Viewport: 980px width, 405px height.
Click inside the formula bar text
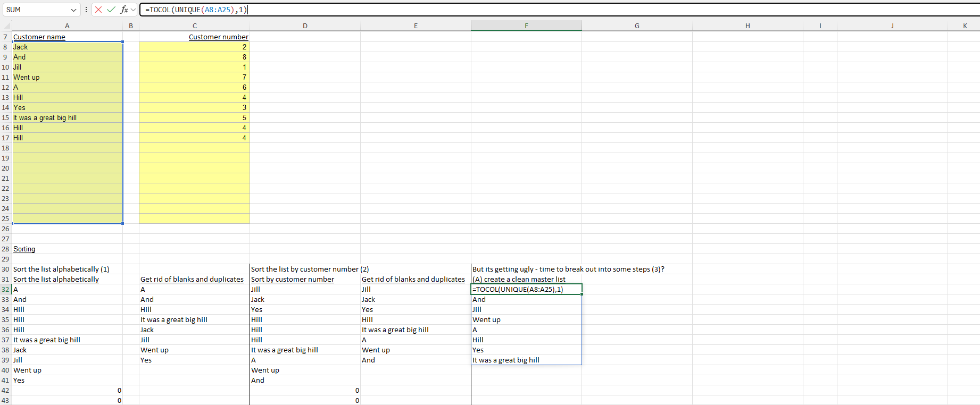click(559, 10)
